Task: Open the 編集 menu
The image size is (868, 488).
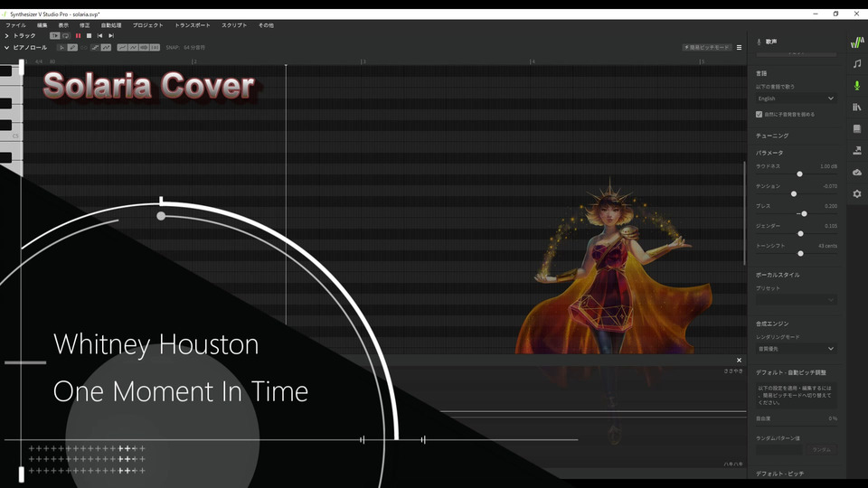Action: point(42,25)
